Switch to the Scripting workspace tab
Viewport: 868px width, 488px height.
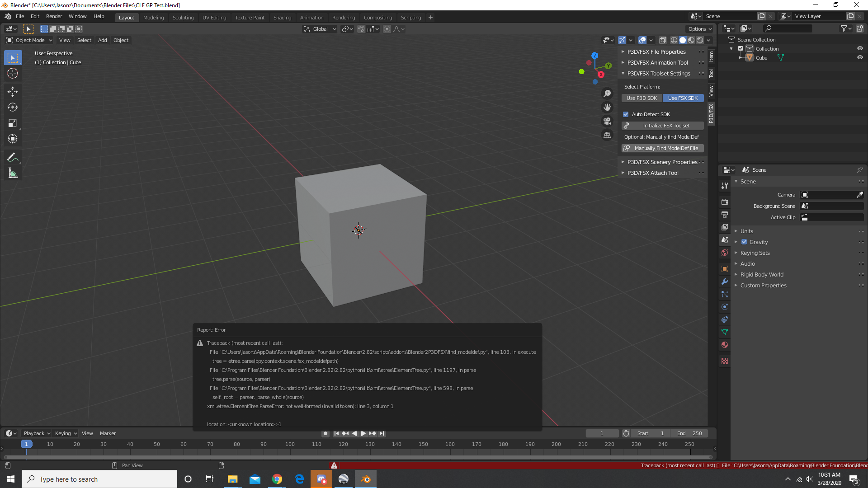[410, 18]
